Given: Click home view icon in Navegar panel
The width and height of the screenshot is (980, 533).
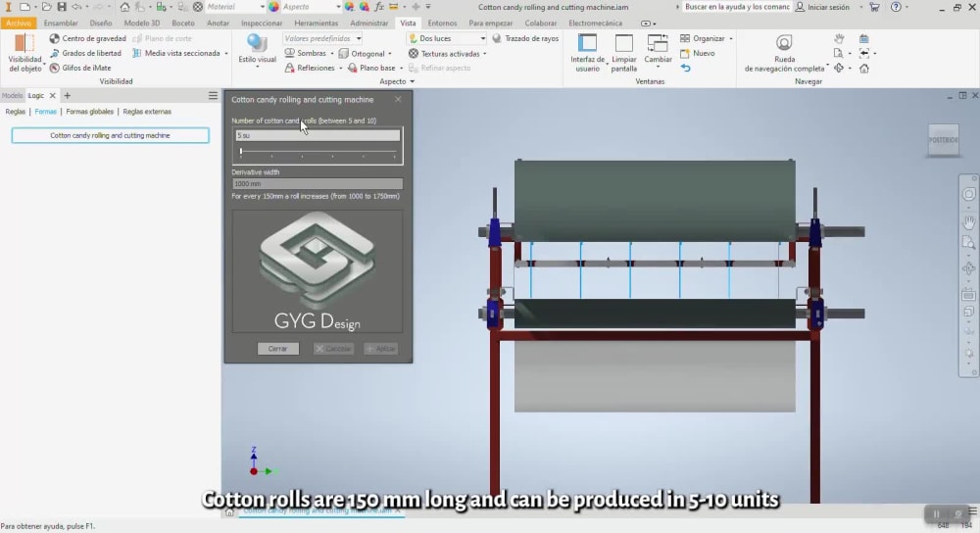Looking at the screenshot, I should (863, 69).
